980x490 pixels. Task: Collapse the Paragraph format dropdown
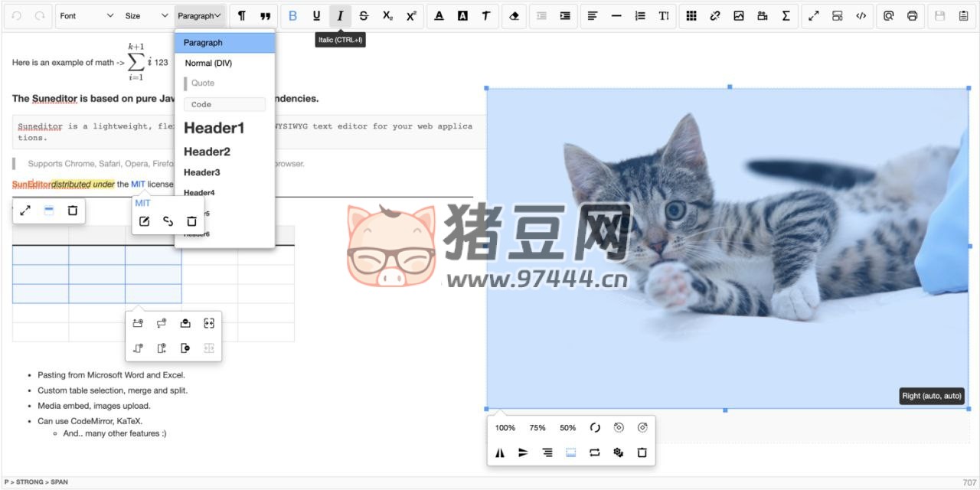(x=201, y=15)
